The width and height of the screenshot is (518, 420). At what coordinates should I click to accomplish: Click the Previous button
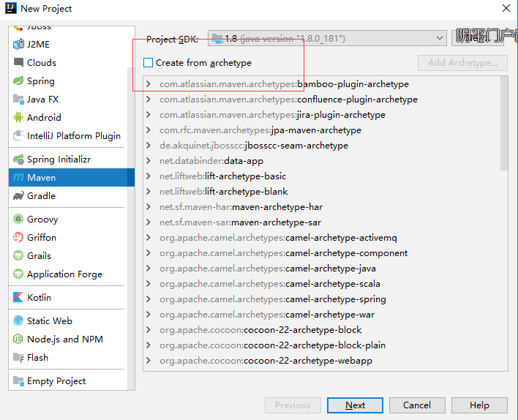click(293, 405)
